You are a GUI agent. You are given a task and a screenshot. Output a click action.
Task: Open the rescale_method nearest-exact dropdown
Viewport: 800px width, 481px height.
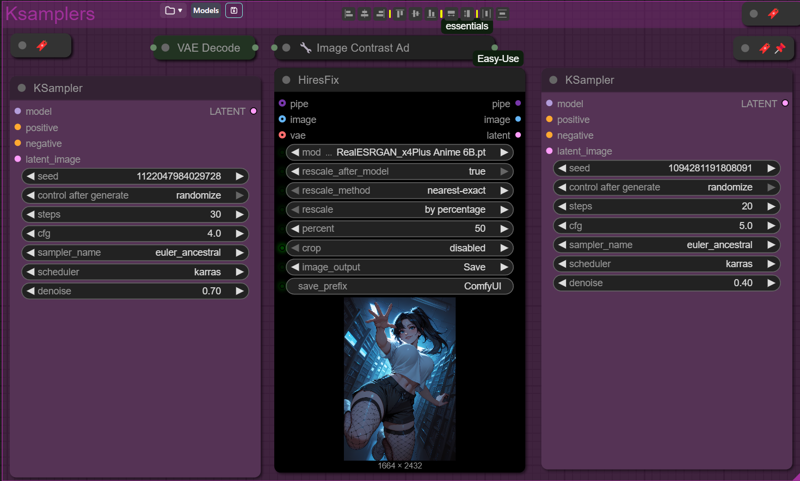pos(399,190)
